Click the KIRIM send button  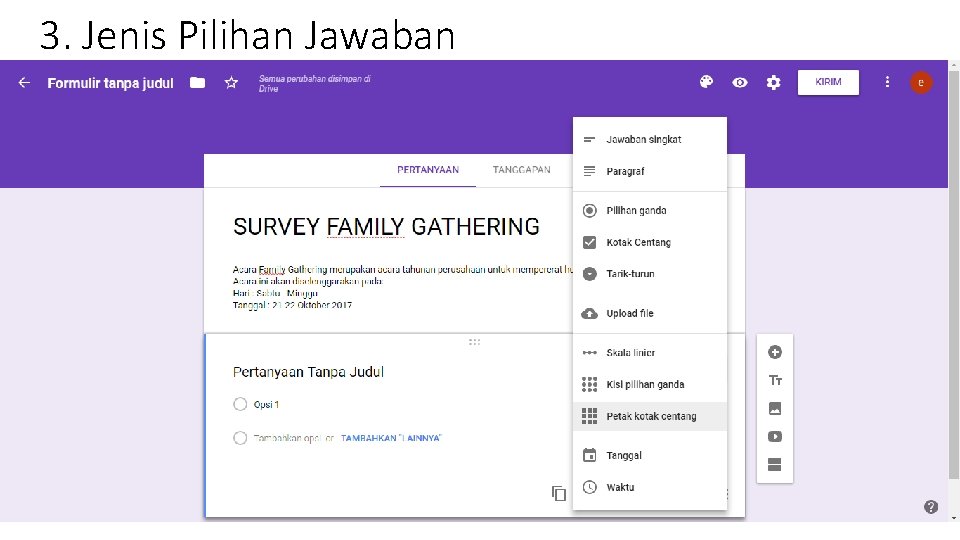[828, 82]
